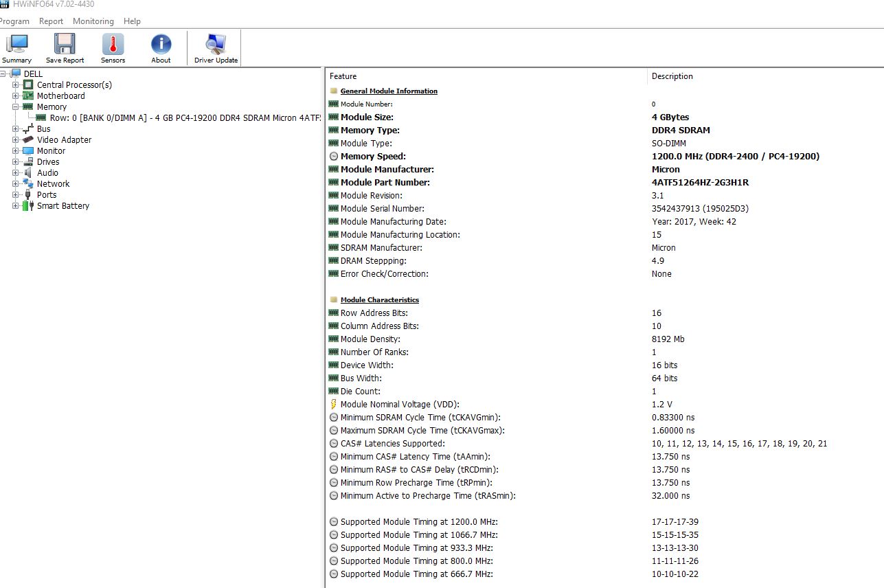The width and height of the screenshot is (884, 588).
Task: Click the Smart Battery tree icon
Action: 28,206
